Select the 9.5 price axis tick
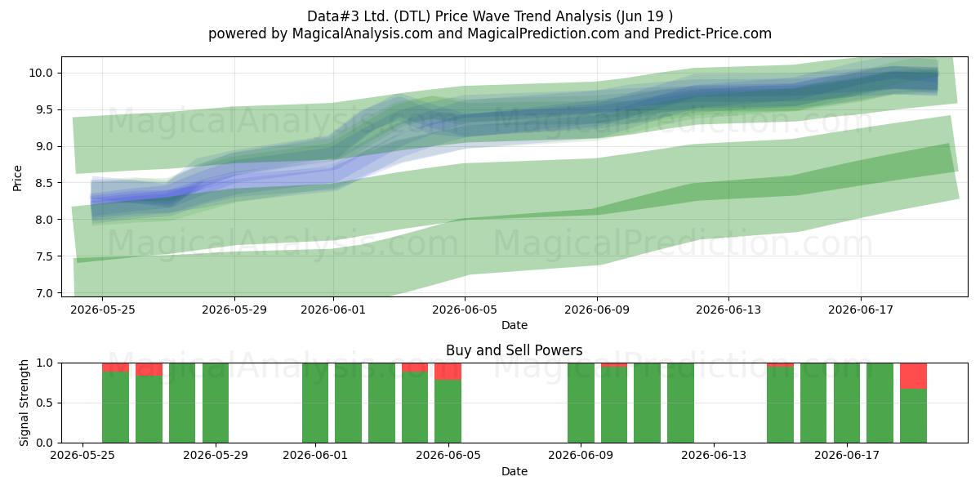Image resolution: width=980 pixels, height=490 pixels. click(x=42, y=109)
